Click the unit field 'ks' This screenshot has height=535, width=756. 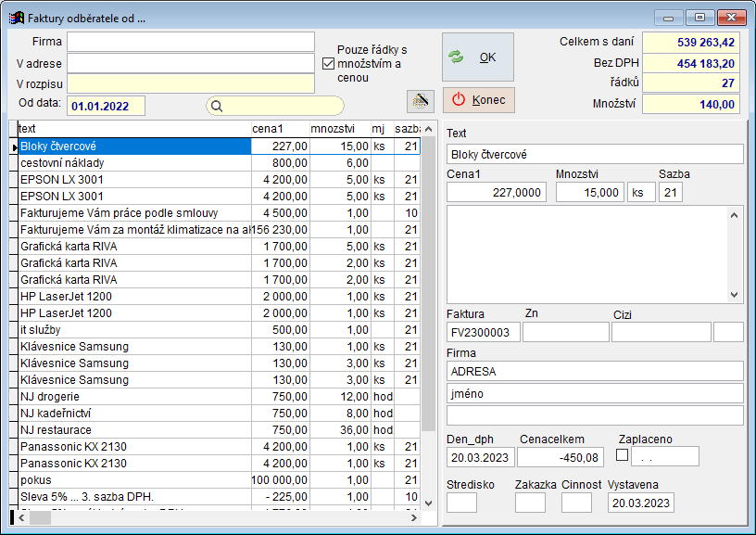[x=641, y=192]
